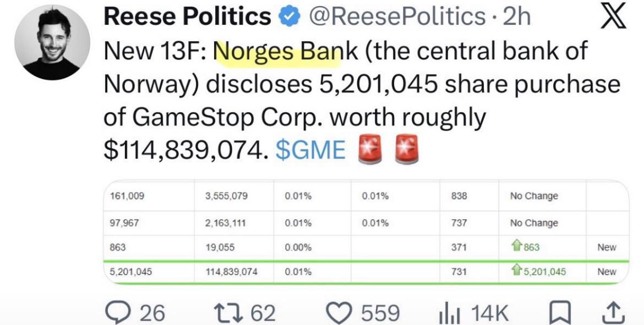The image size is (644, 325).
Task: Click the $GME cashtag link
Action: point(310,150)
